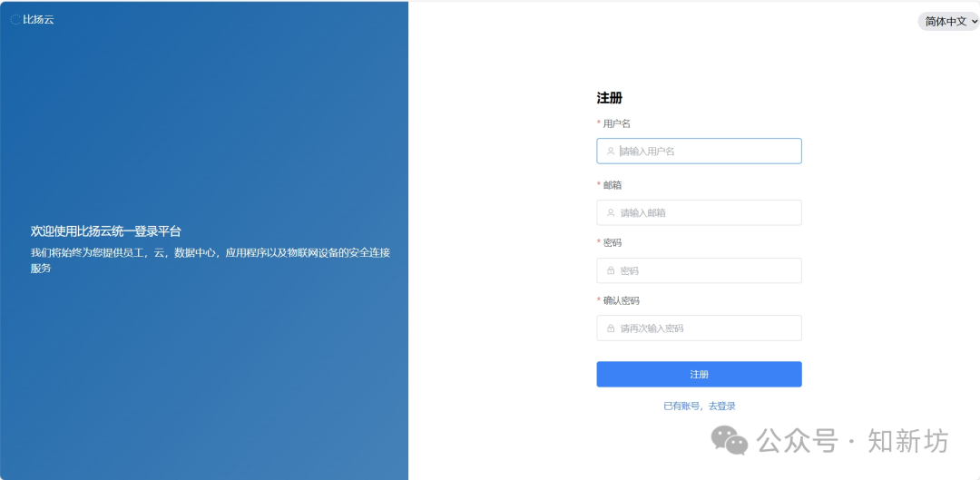The image size is (980, 480).
Task: Follow the 已有账号，去登录 link
Action: tap(700, 407)
